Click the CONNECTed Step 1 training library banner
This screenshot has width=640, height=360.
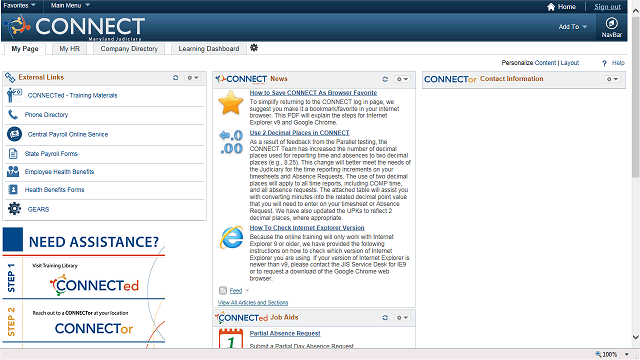point(84,278)
